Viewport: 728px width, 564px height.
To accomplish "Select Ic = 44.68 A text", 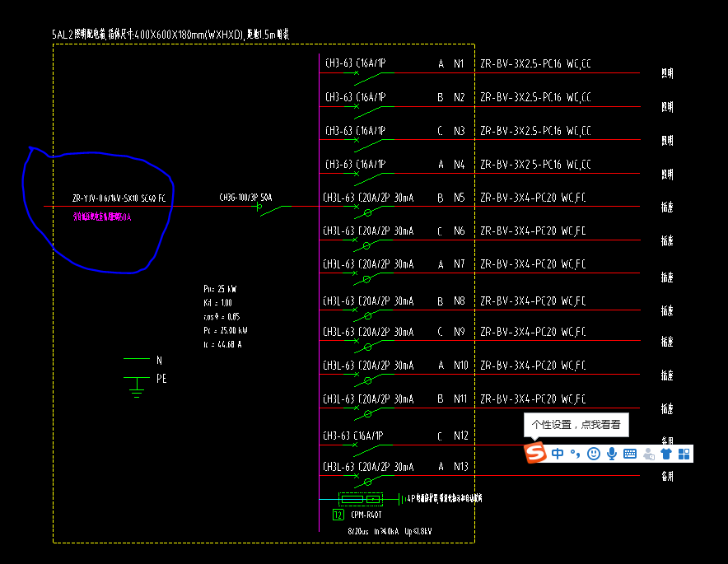I will pos(222,344).
